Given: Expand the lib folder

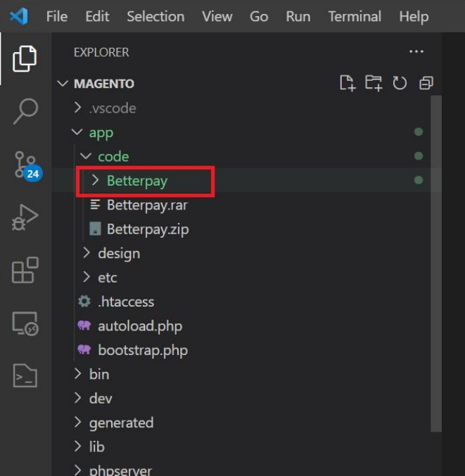Looking at the screenshot, I should coord(78,446).
